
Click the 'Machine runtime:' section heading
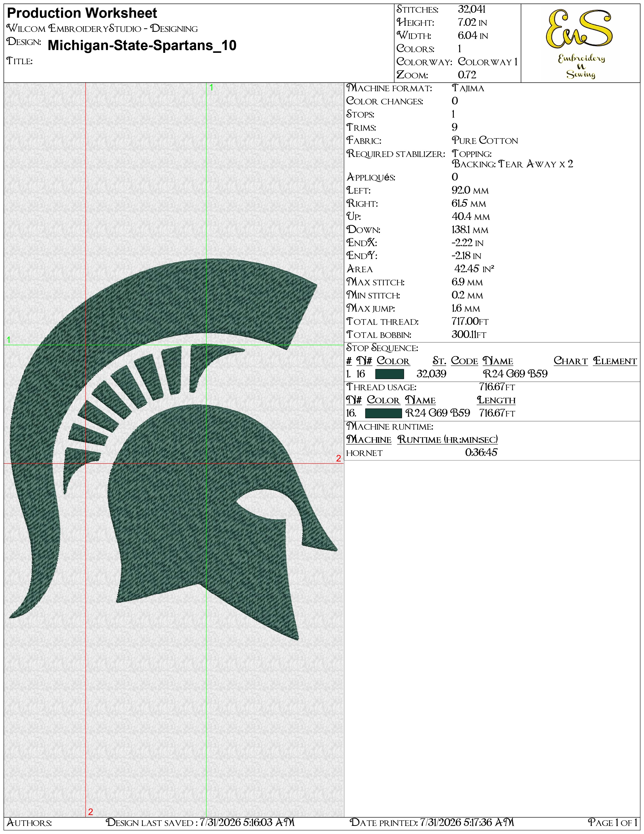389,427
